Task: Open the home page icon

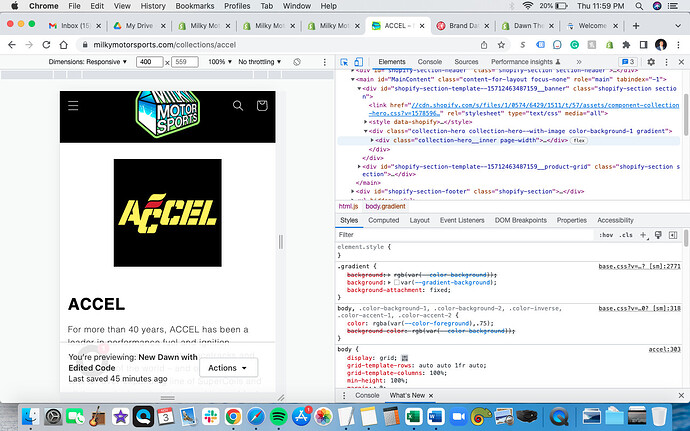Action: 64,45
